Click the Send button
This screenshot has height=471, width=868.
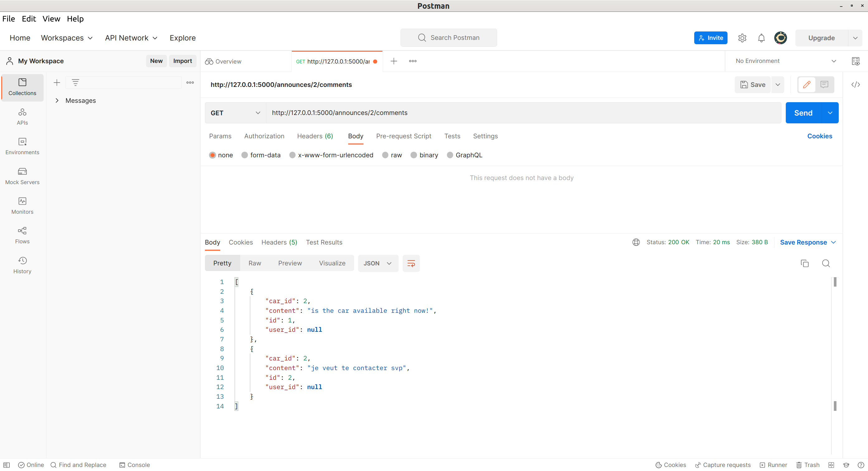pos(803,113)
